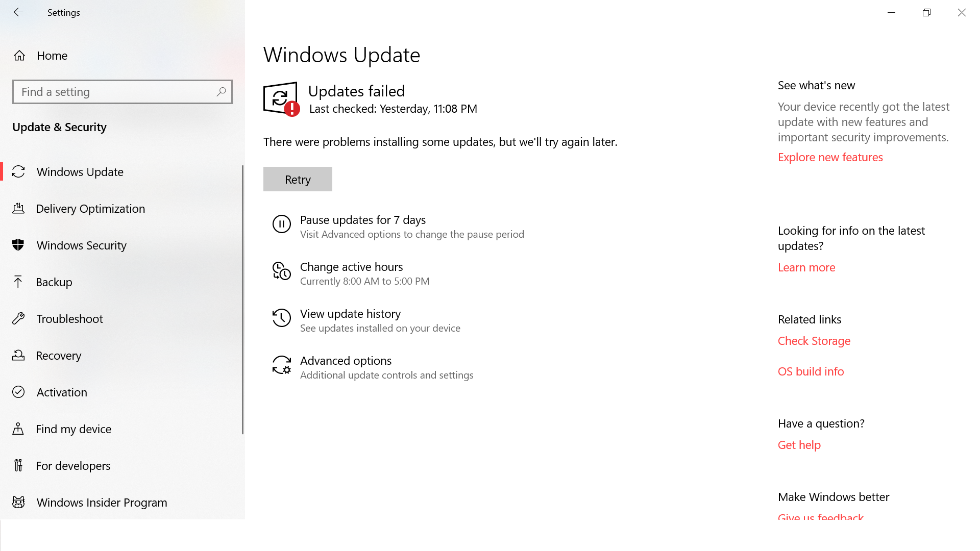Open Advanced options
Viewport: 980px width, 551px height.
(373, 367)
